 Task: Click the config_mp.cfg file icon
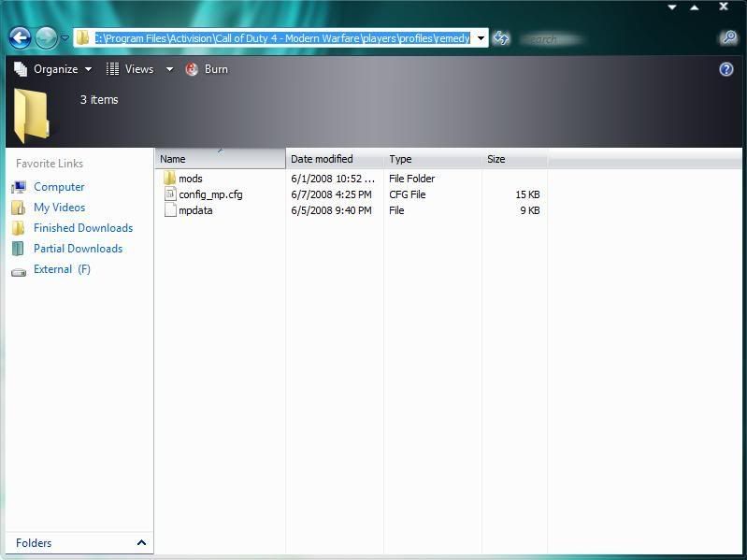pos(170,194)
